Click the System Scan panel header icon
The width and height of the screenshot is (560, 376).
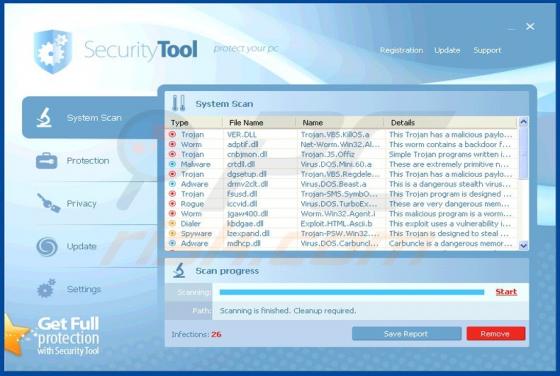[179, 103]
